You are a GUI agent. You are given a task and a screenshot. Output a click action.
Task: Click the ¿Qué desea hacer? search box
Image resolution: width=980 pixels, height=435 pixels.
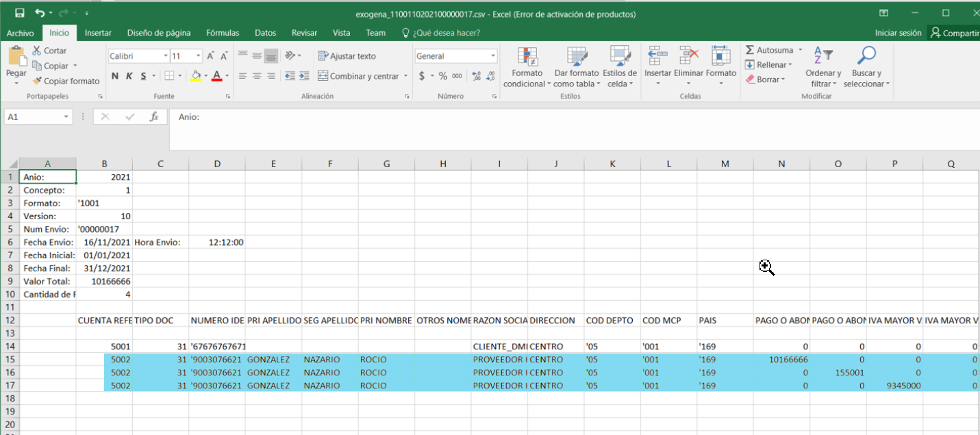click(441, 33)
